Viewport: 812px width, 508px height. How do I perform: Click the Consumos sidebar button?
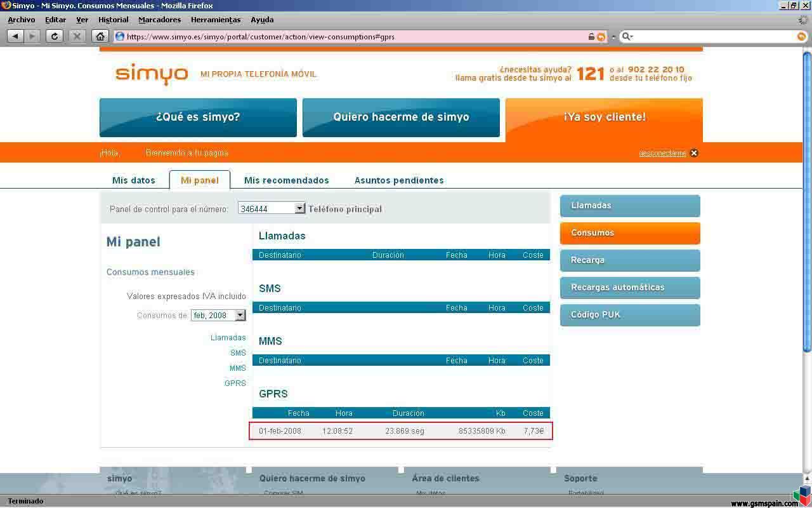[x=630, y=233]
